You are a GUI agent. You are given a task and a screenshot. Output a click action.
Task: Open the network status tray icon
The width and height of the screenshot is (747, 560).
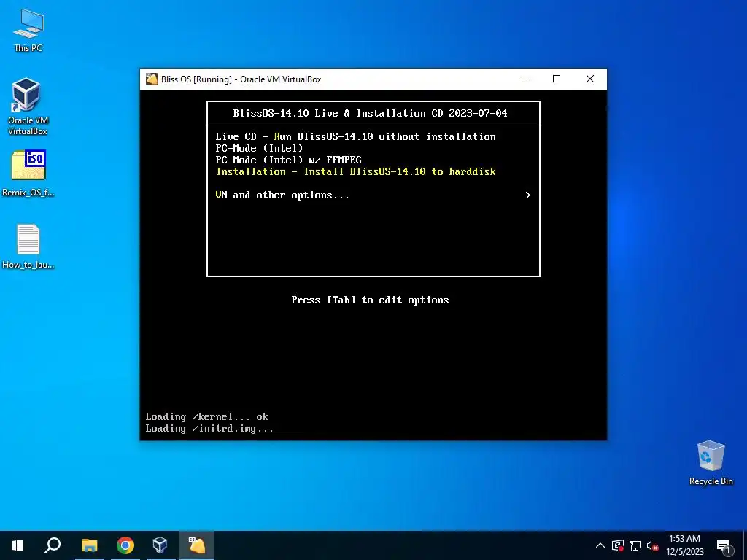tap(635, 545)
